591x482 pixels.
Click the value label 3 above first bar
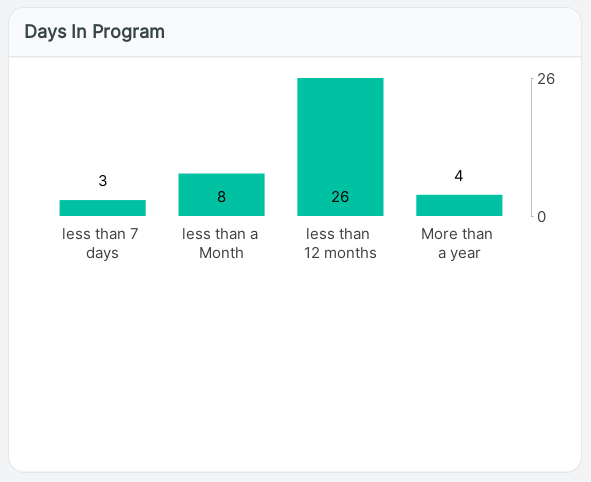click(x=103, y=181)
